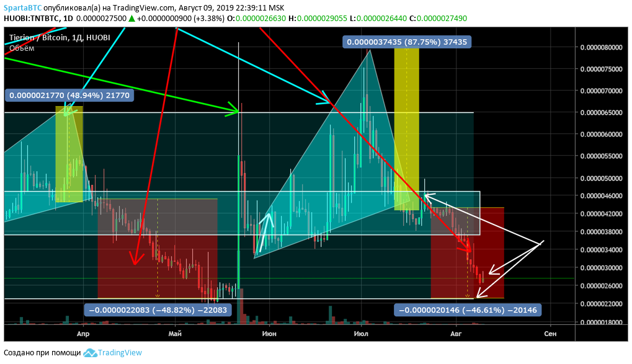Click the +0.0000000900 (+3.38%) change value
This screenshot has height=364, width=632.
(180, 19)
